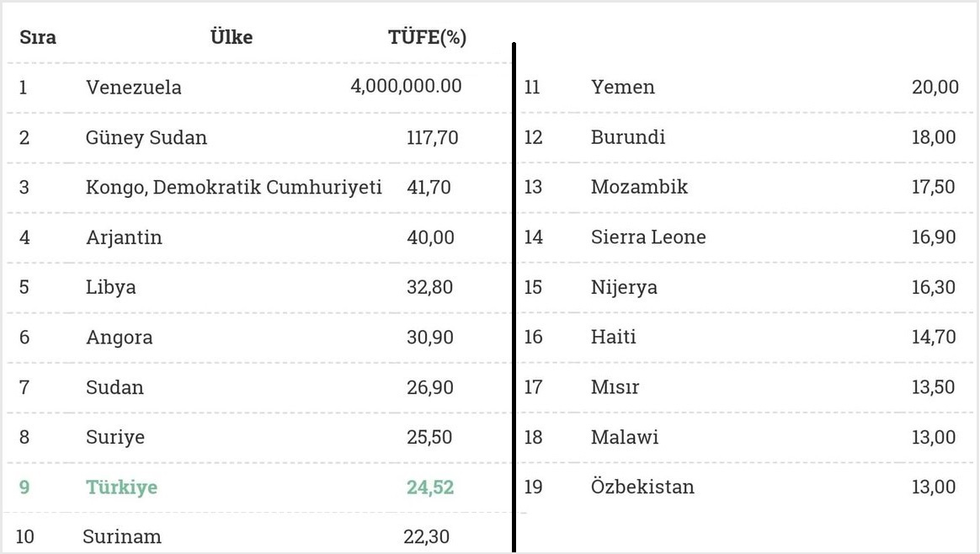Click Surinam at the bottom row

tap(122, 536)
